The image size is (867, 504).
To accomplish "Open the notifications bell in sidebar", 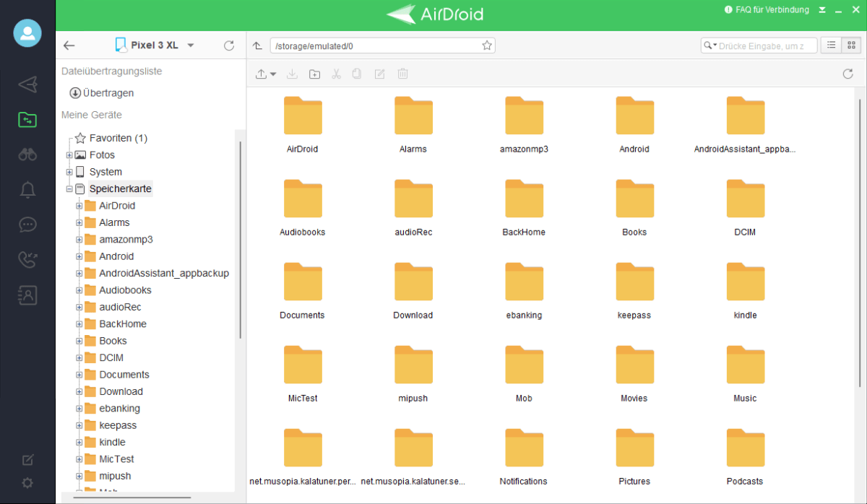I will (27, 190).
